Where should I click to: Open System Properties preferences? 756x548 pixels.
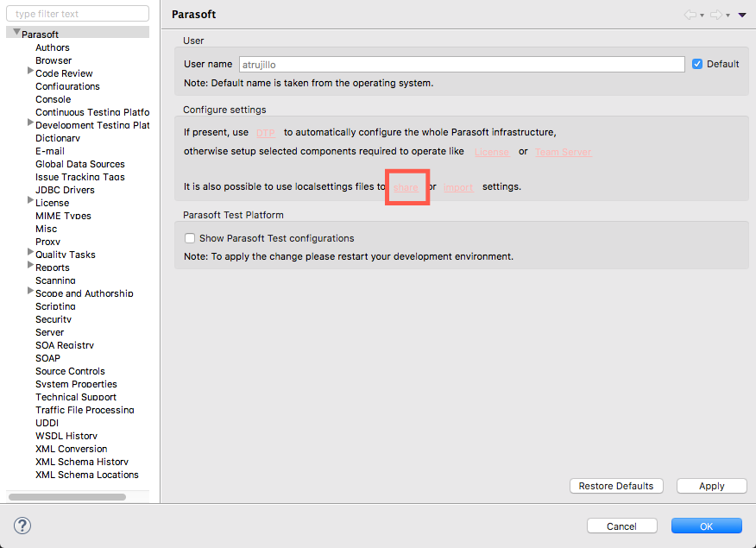76,384
